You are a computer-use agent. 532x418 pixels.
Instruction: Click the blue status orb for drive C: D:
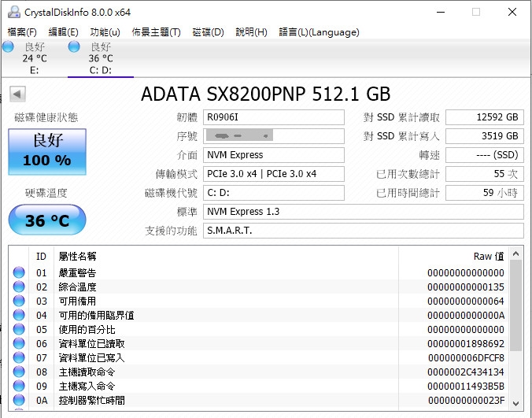point(74,46)
